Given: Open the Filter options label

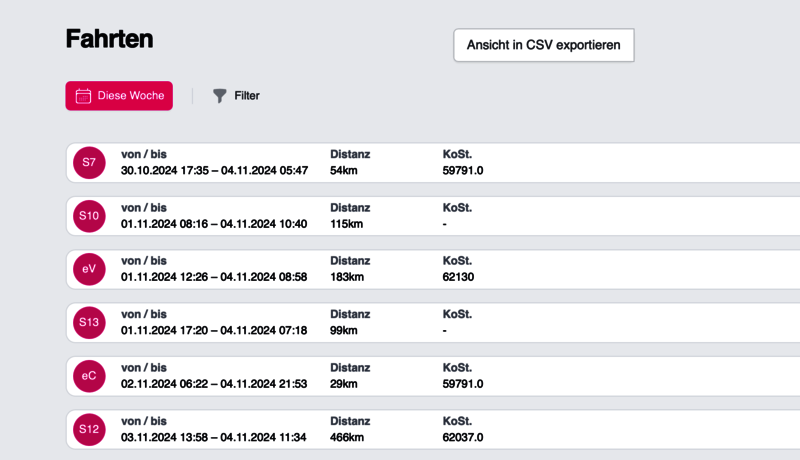Looking at the screenshot, I should click(x=247, y=96).
